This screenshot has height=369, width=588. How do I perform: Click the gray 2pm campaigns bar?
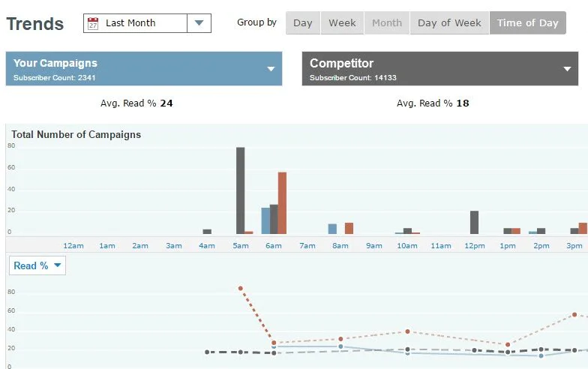(541, 231)
